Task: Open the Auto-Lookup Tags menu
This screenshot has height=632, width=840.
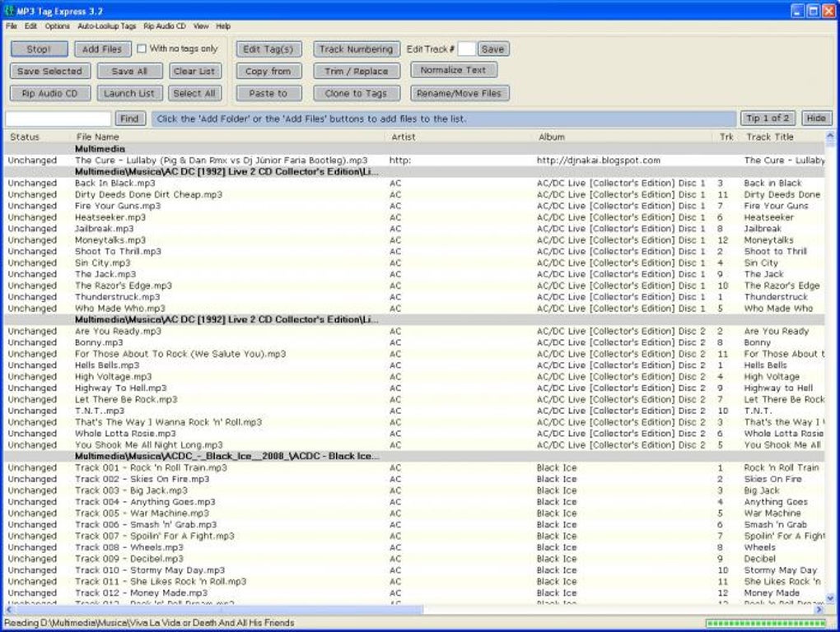Action: click(106, 26)
